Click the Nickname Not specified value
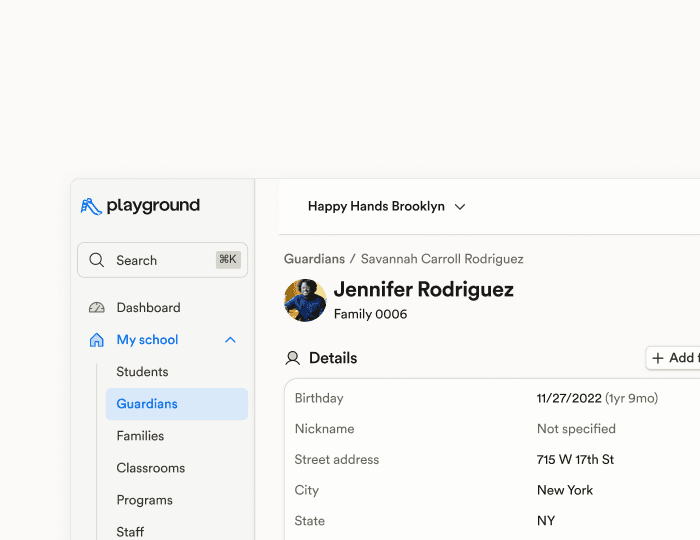This screenshot has width=700, height=540. (576, 429)
